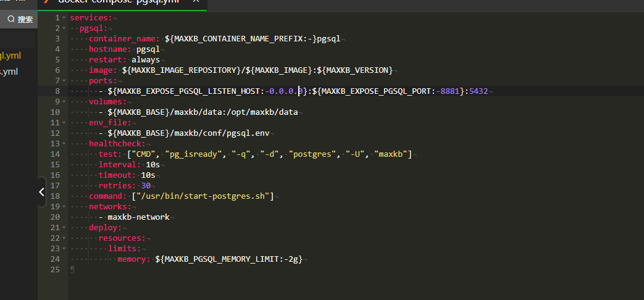Collapse the services block fold arrow
Image resolution: width=644 pixels, height=300 pixels.
tap(64, 18)
